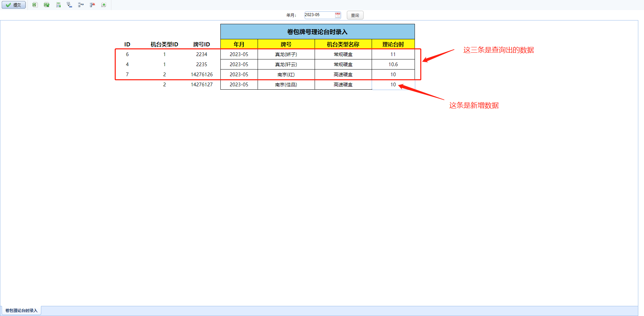Click the 查询 query button
Screen dimensions: 644x316
point(355,15)
